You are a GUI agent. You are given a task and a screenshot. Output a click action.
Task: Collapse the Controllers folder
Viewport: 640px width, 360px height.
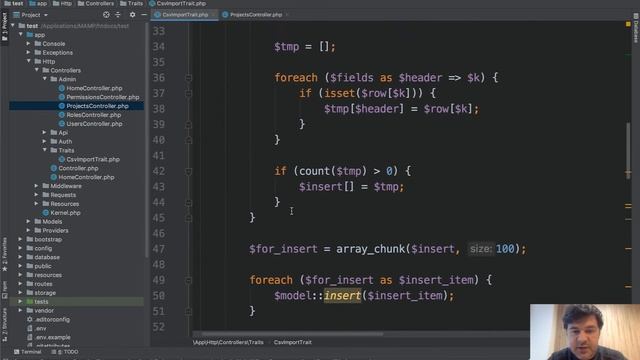[x=37, y=70]
